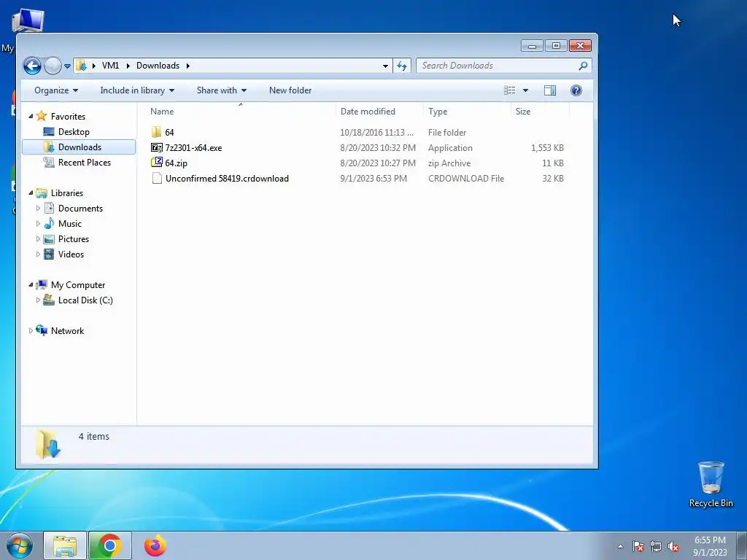
Task: Open the Organize menu
Action: click(x=56, y=90)
